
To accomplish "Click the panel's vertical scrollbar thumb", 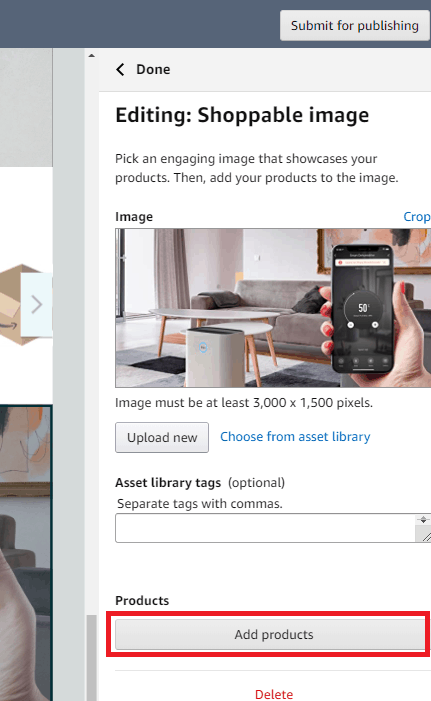I will pyautogui.click(x=92, y=657).
